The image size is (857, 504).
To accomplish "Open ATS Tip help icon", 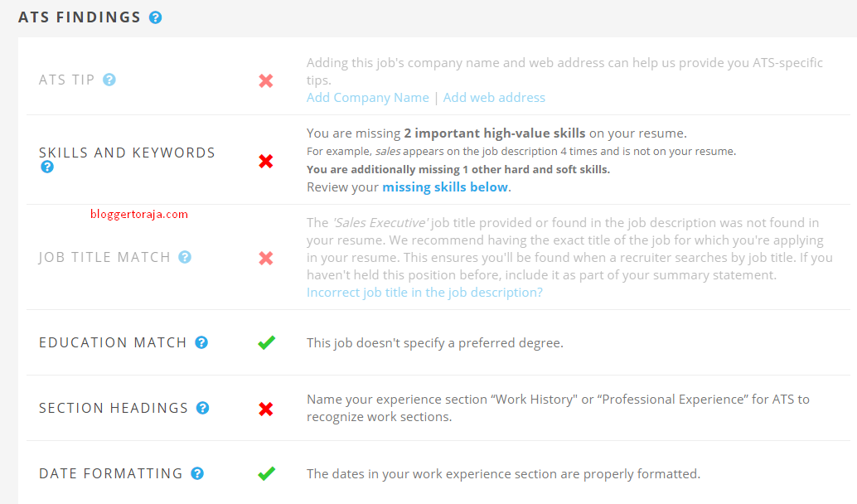I will (x=109, y=80).
